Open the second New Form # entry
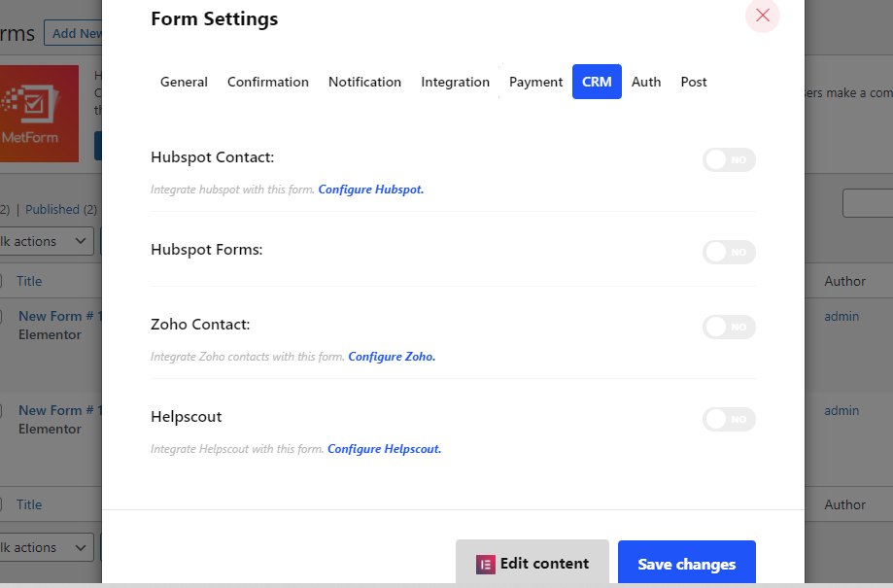This screenshot has height=588, width=893. (x=60, y=411)
